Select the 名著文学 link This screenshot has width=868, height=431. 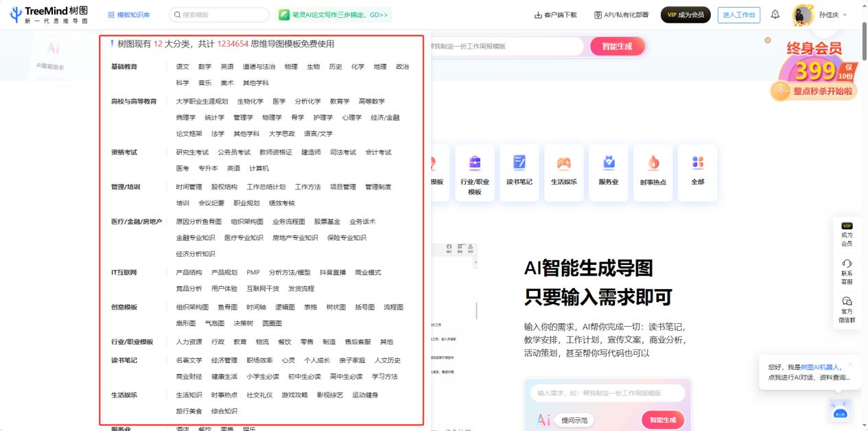[x=189, y=360]
